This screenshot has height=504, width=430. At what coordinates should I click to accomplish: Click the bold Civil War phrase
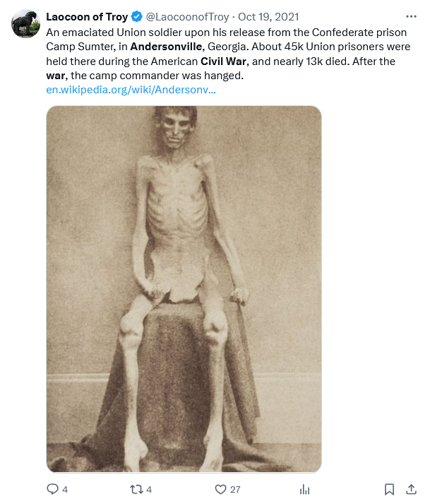pos(225,61)
